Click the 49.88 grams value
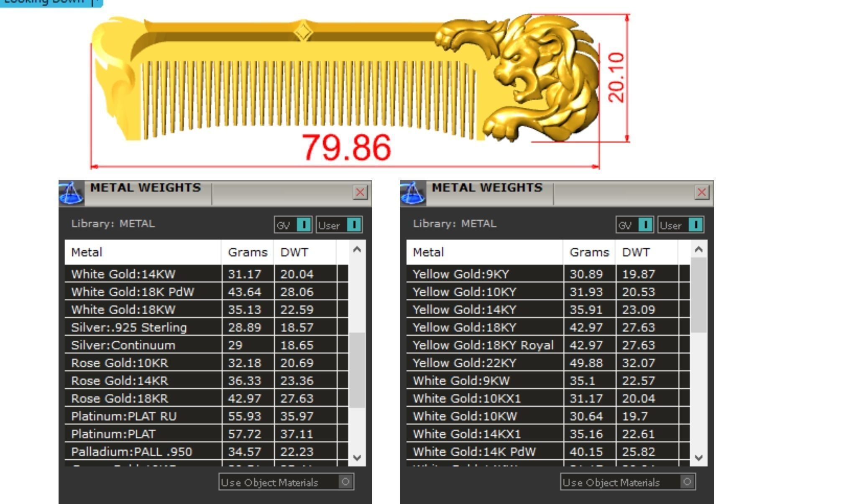This screenshot has width=867, height=504. click(x=586, y=363)
